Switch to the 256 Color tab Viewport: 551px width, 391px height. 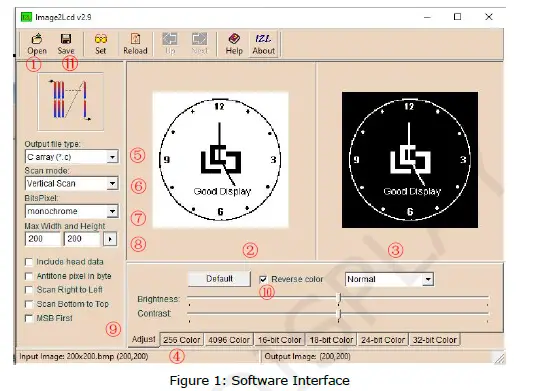click(x=182, y=340)
